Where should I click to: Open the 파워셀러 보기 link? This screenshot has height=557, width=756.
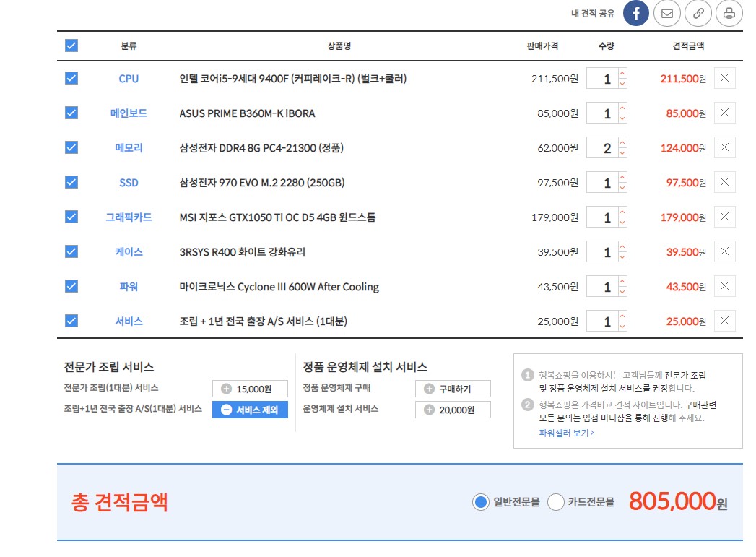(566, 433)
